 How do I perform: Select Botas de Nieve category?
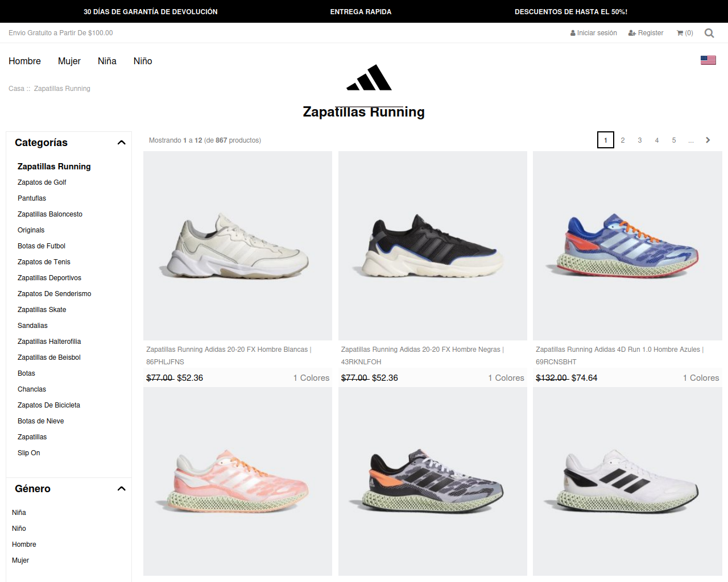pos(41,421)
